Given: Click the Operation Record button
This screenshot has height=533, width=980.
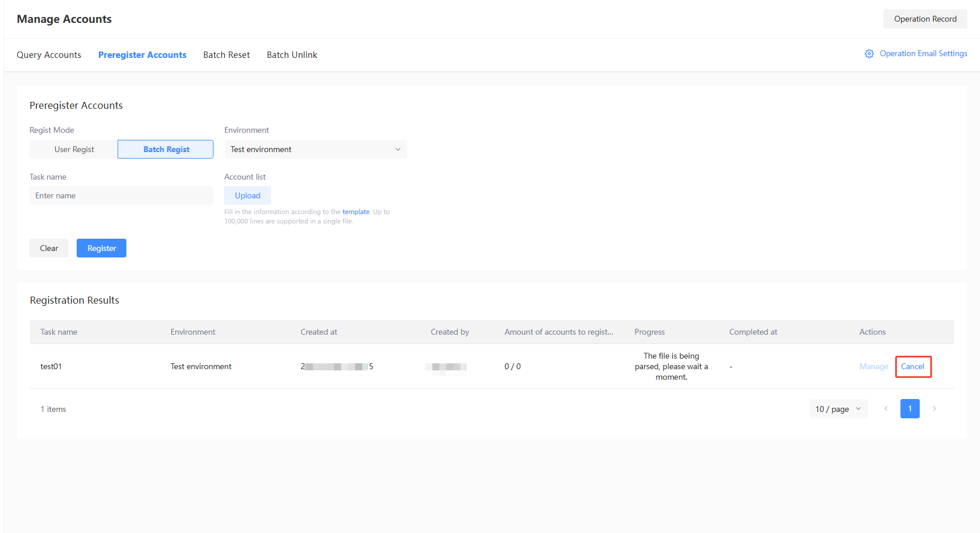Looking at the screenshot, I should click(925, 19).
